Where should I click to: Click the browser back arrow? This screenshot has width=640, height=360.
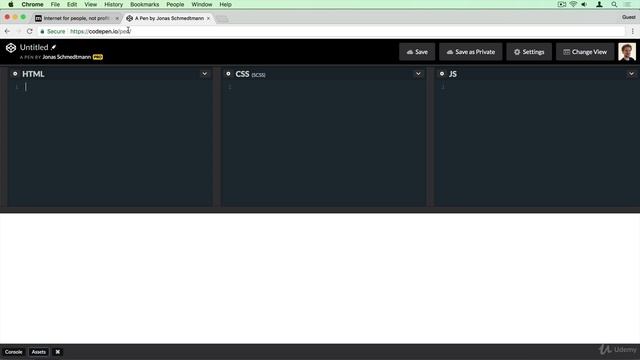(x=7, y=31)
